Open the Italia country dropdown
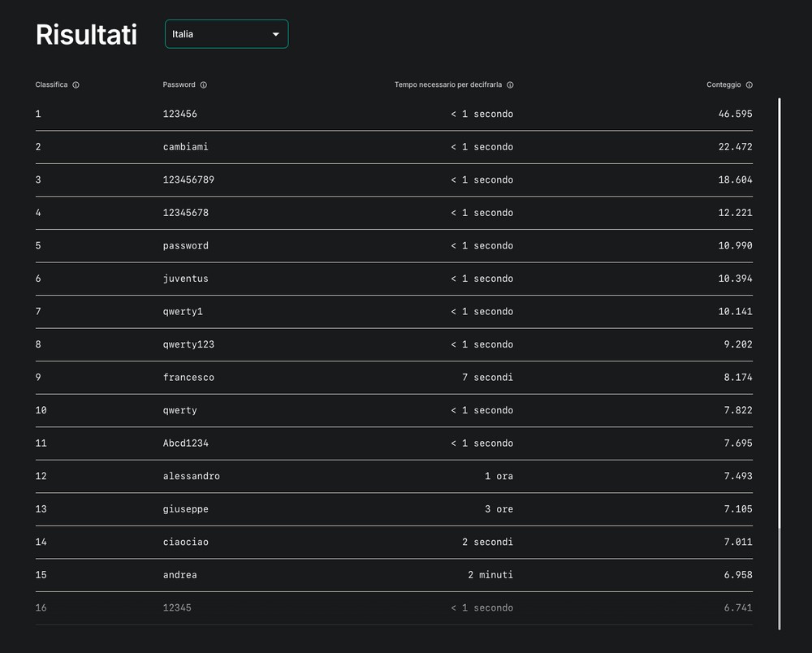The height and width of the screenshot is (653, 812). (226, 34)
